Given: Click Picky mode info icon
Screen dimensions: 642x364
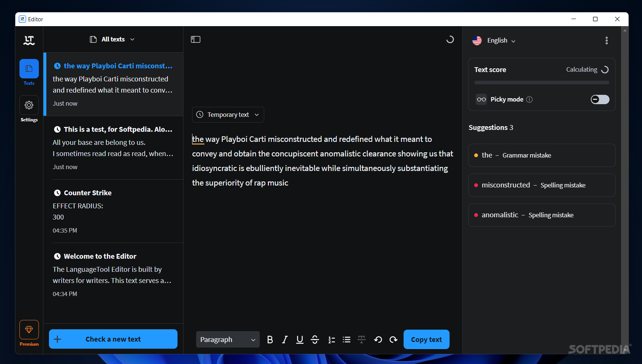Looking at the screenshot, I should (x=529, y=99).
